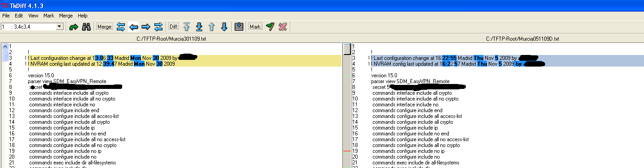This screenshot has width=644, height=168.
Task: Open the File menu
Action: [6, 16]
